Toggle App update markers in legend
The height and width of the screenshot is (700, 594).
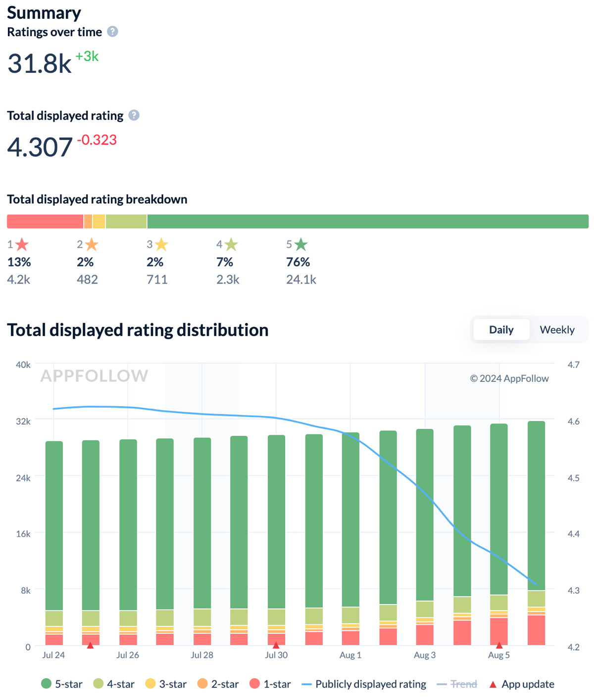pos(522,684)
